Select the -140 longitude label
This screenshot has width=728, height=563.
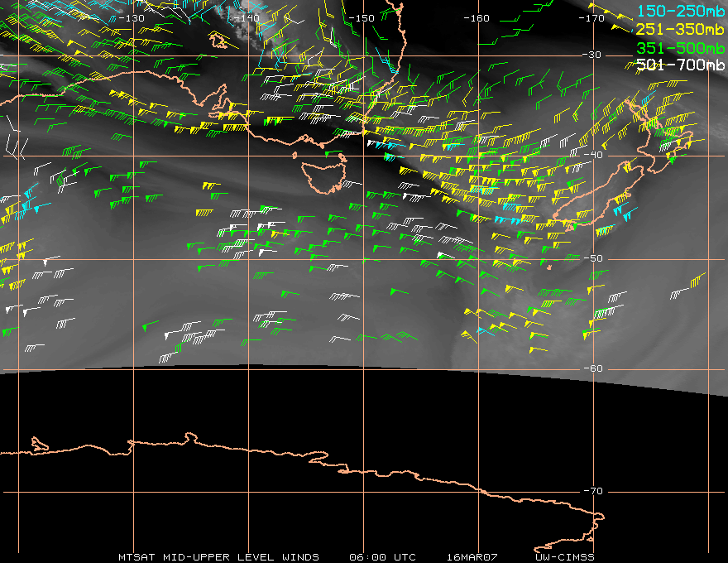[x=246, y=18]
